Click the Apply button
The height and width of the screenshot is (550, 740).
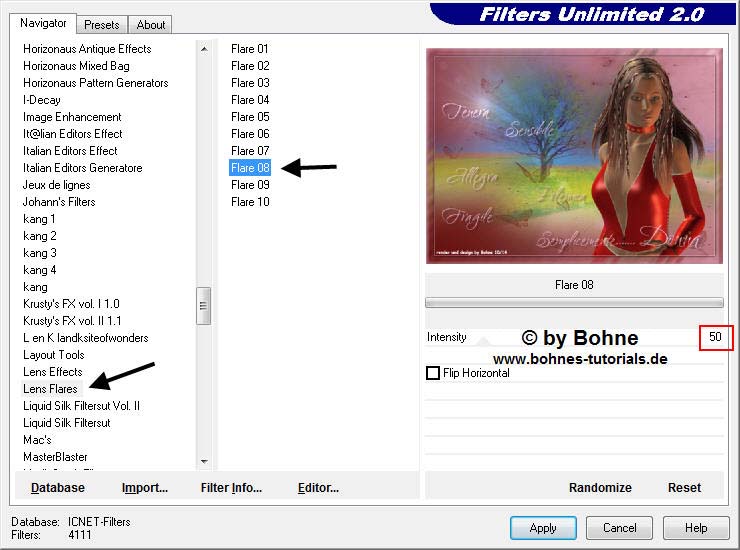pos(543,528)
